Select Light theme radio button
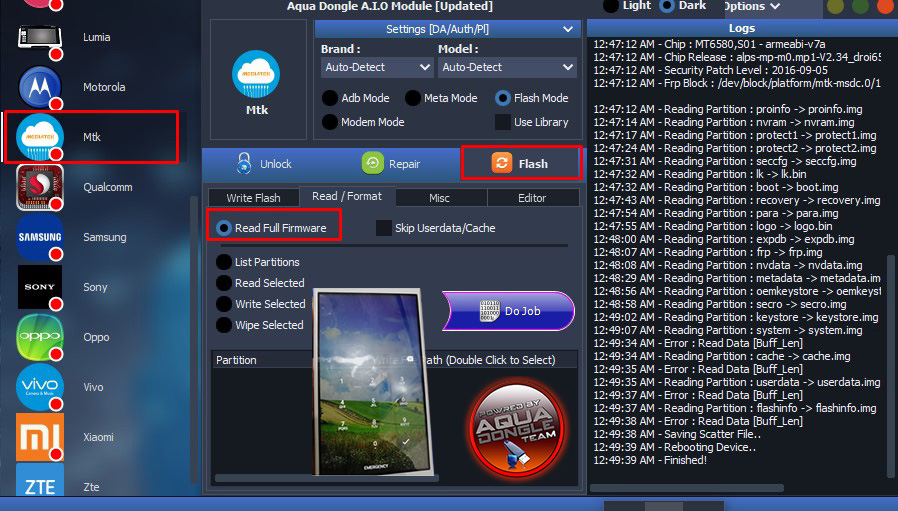Viewport: 898px width, 511px height. pyautogui.click(x=611, y=6)
